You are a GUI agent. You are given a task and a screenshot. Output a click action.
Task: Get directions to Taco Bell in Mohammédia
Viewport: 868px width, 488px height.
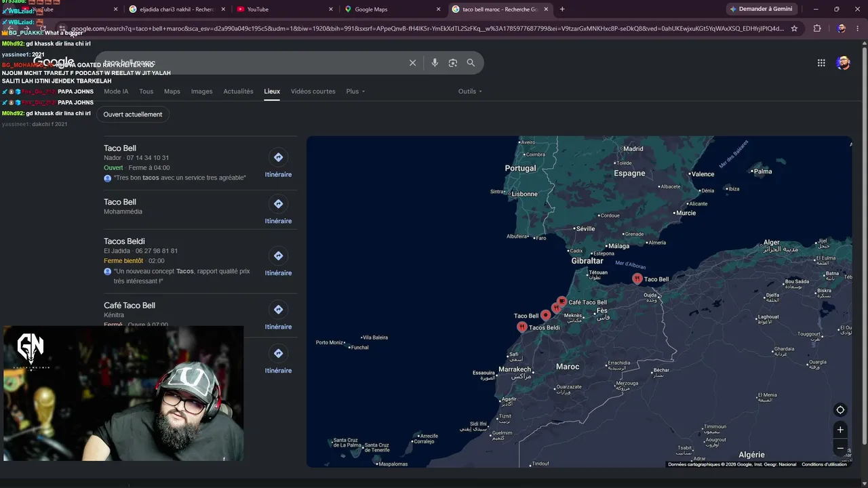click(278, 210)
